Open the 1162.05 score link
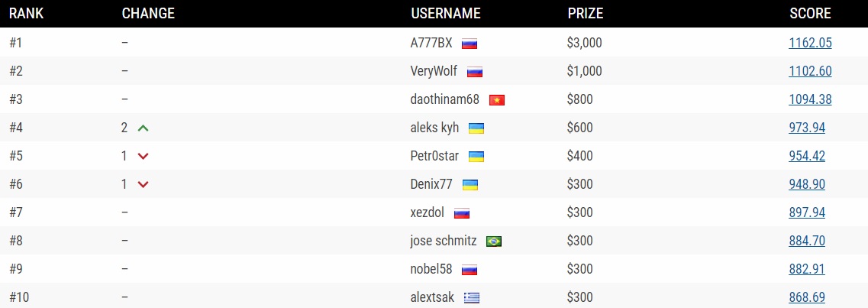The height and width of the screenshot is (308, 868). [x=810, y=43]
